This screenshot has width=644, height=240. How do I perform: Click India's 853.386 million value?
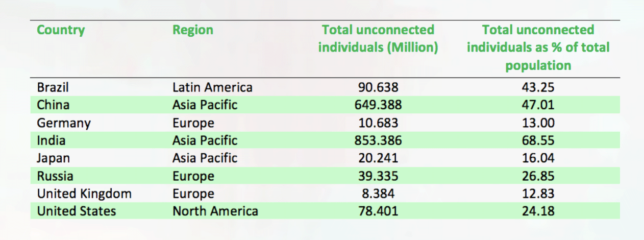click(x=378, y=140)
